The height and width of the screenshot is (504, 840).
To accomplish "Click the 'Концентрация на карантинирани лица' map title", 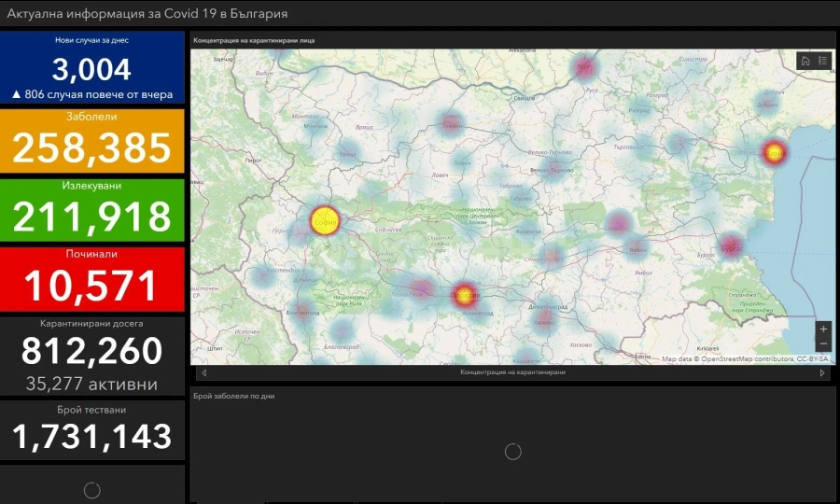I will 254,40.
